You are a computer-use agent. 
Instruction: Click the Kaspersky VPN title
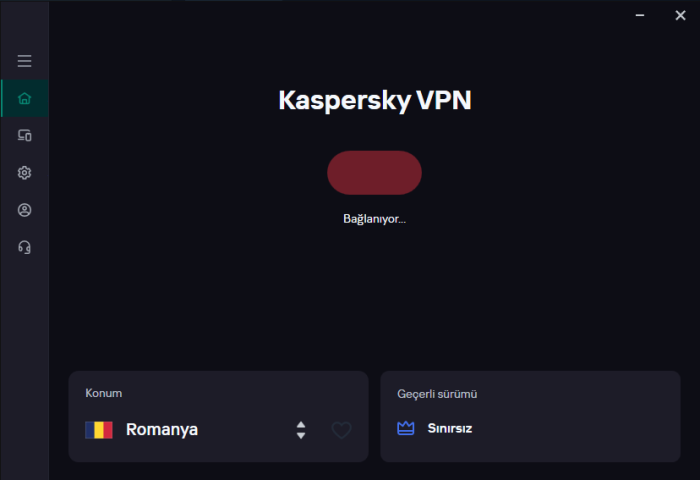[x=374, y=101]
